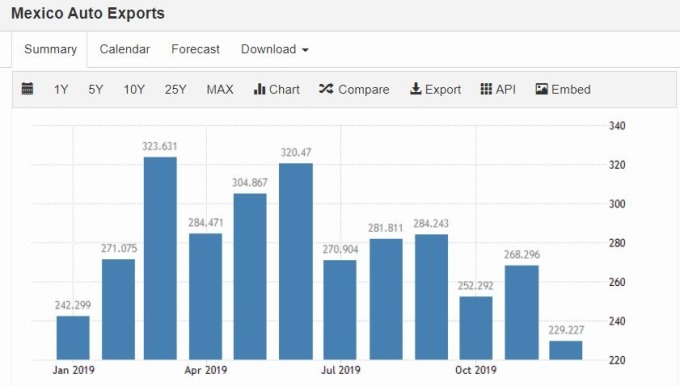
Task: Select the 5Y time range
Action: 96,90
